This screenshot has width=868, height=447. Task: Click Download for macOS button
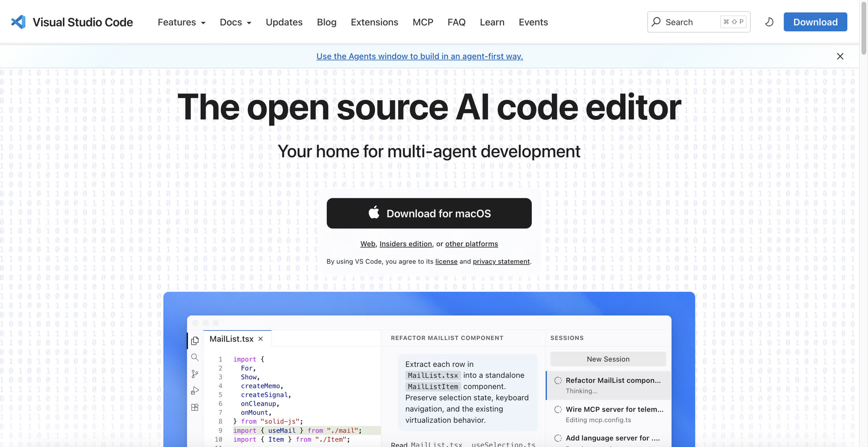429,213
